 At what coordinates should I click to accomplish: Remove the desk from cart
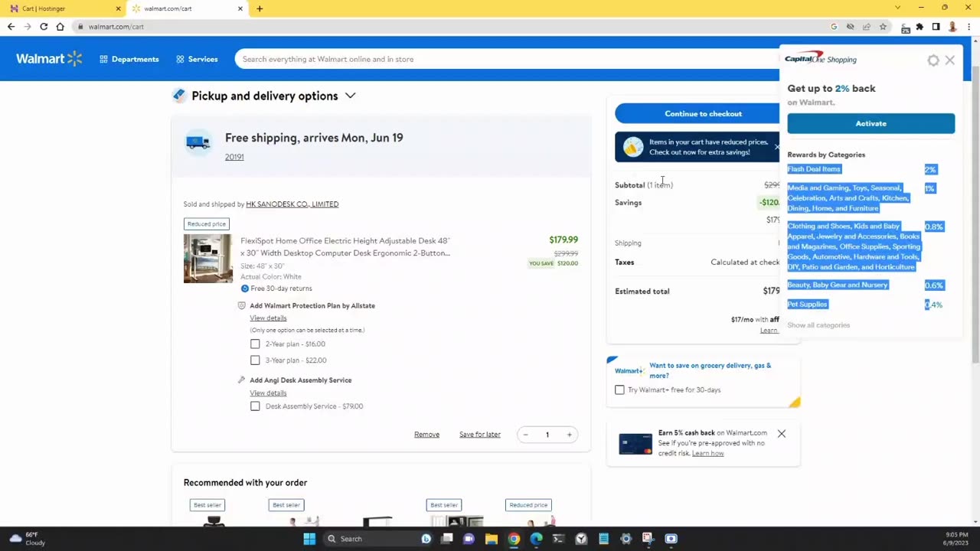(426, 435)
